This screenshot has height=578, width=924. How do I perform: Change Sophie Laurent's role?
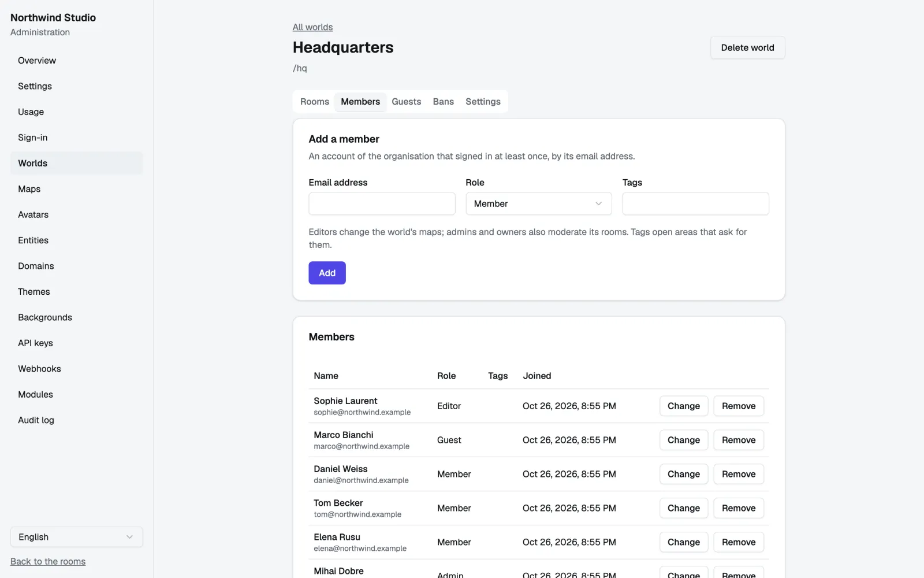click(684, 406)
